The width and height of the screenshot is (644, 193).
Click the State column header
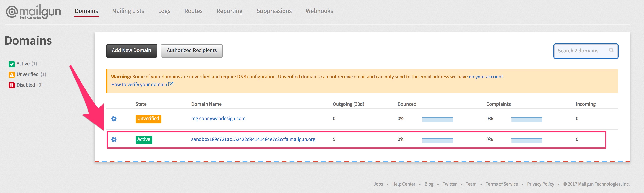(x=141, y=104)
